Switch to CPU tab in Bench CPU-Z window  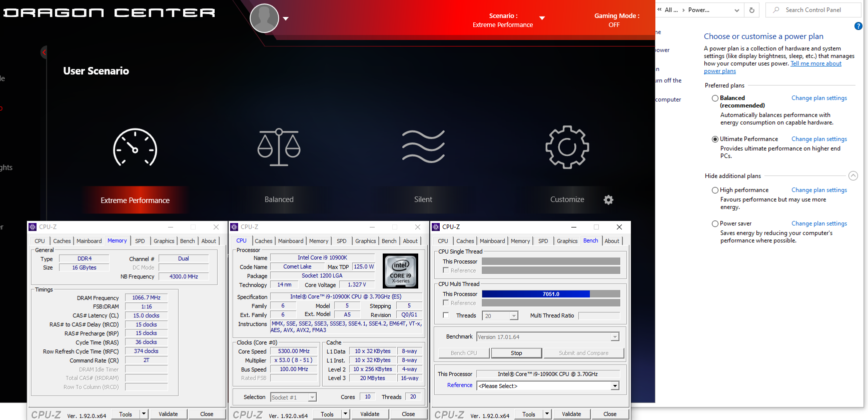click(x=443, y=241)
